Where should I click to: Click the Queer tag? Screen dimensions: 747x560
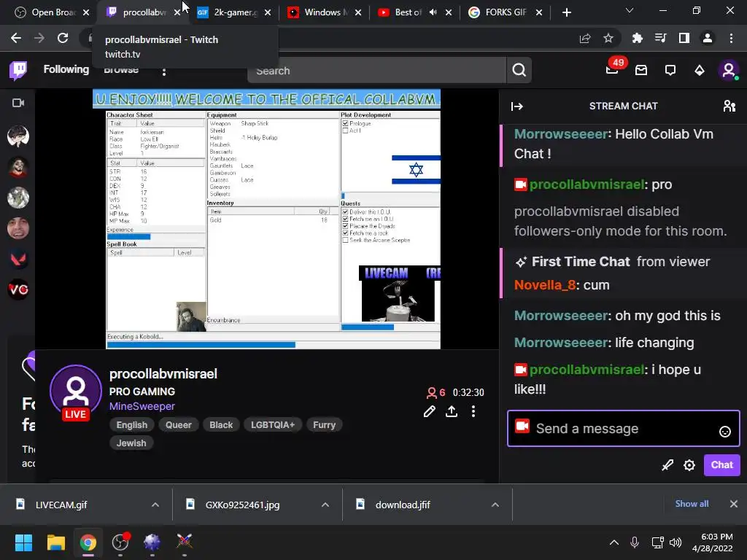178,425
